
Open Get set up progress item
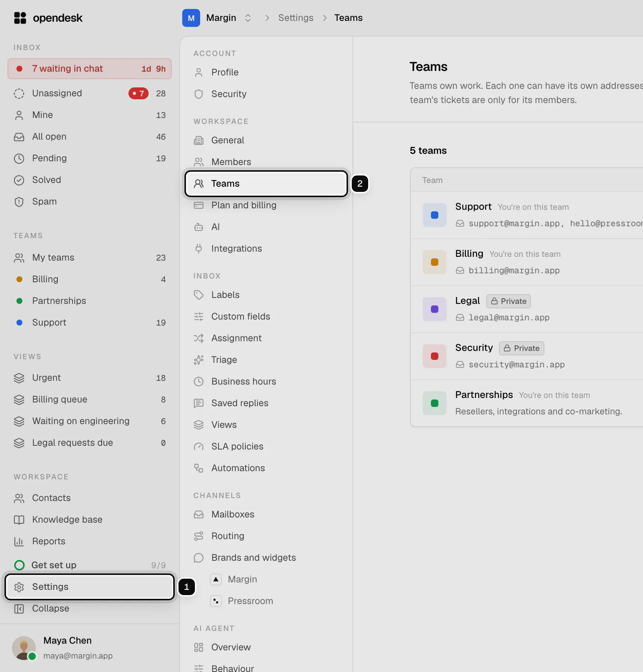(90, 565)
